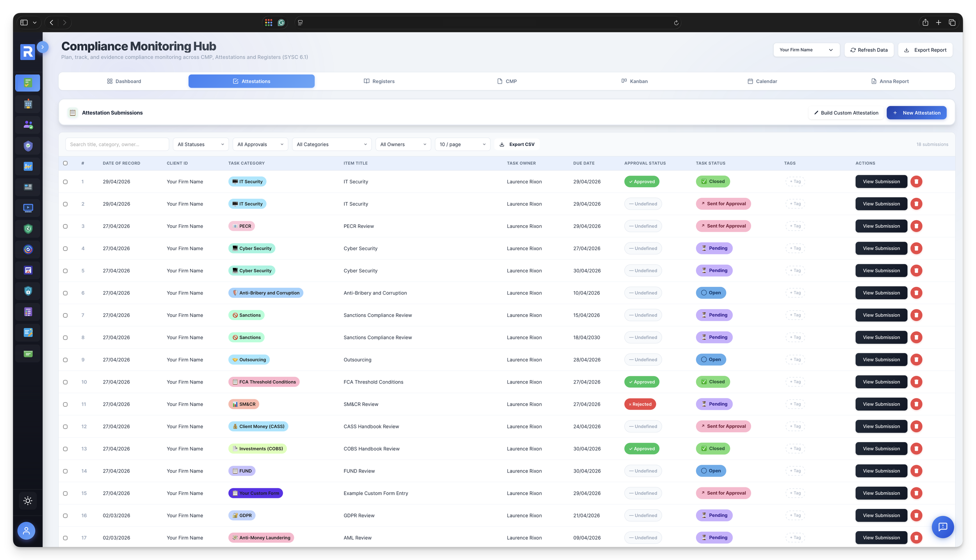The image size is (976, 560).
Task: Click the due date 18/04/2030
Action: pyautogui.click(x=586, y=338)
